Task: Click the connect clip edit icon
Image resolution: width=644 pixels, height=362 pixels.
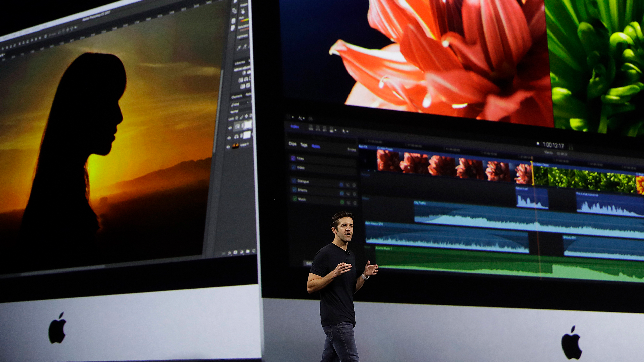Action: point(311,128)
